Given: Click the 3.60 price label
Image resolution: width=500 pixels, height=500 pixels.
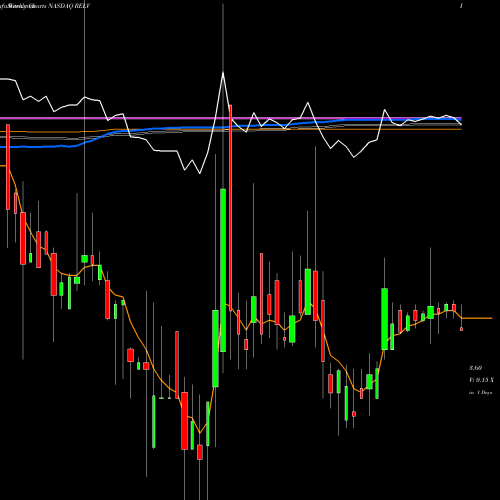Looking at the screenshot, I should tap(476, 368).
